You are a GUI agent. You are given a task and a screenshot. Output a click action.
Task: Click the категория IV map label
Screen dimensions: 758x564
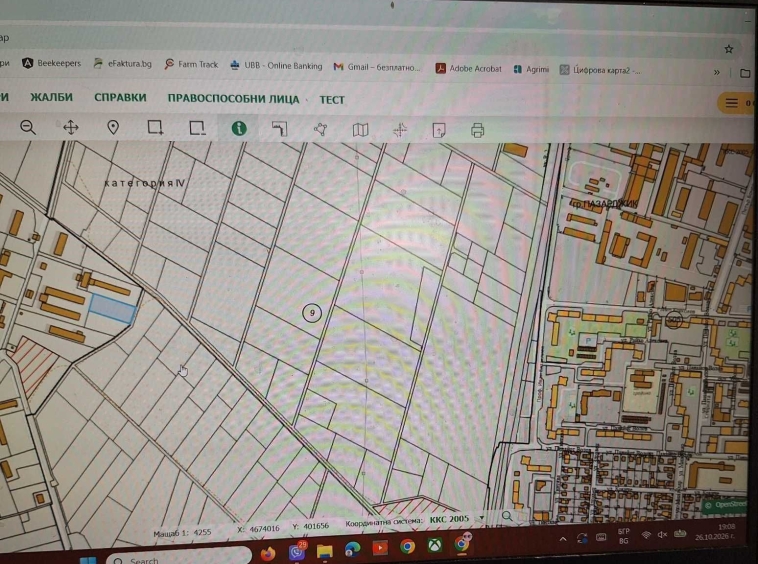coord(145,183)
